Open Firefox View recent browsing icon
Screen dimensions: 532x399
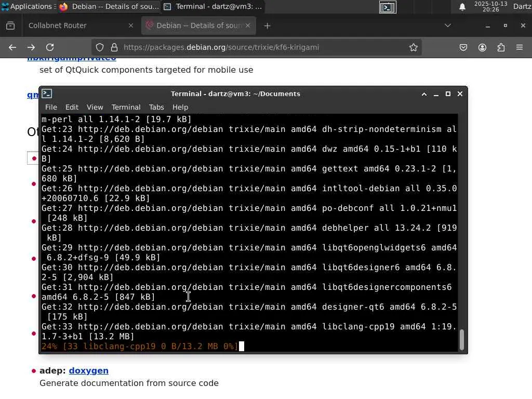(10, 25)
